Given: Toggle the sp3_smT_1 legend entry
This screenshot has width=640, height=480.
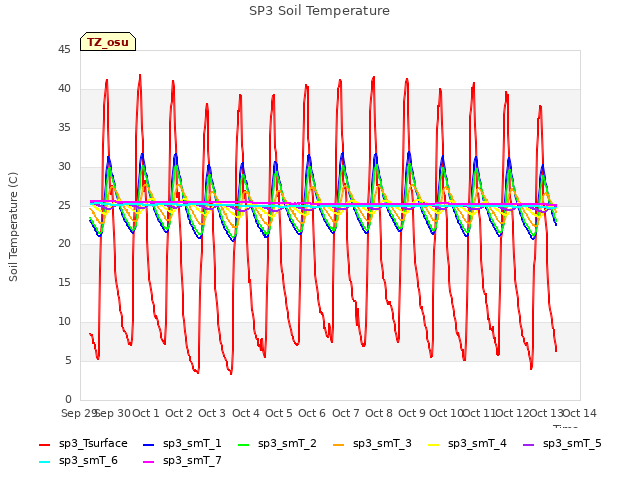Looking at the screenshot, I should (x=182, y=444).
